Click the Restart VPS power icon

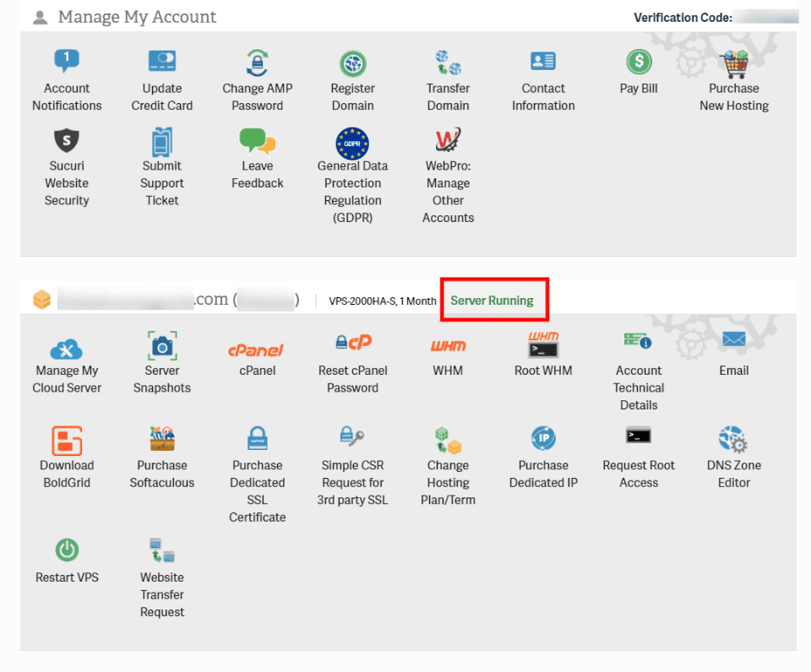67,551
